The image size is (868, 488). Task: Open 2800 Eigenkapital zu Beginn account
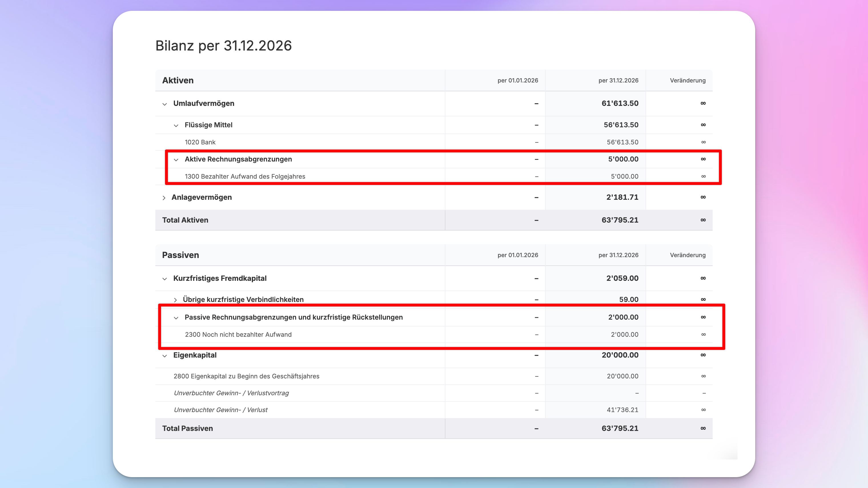[x=434, y=376]
